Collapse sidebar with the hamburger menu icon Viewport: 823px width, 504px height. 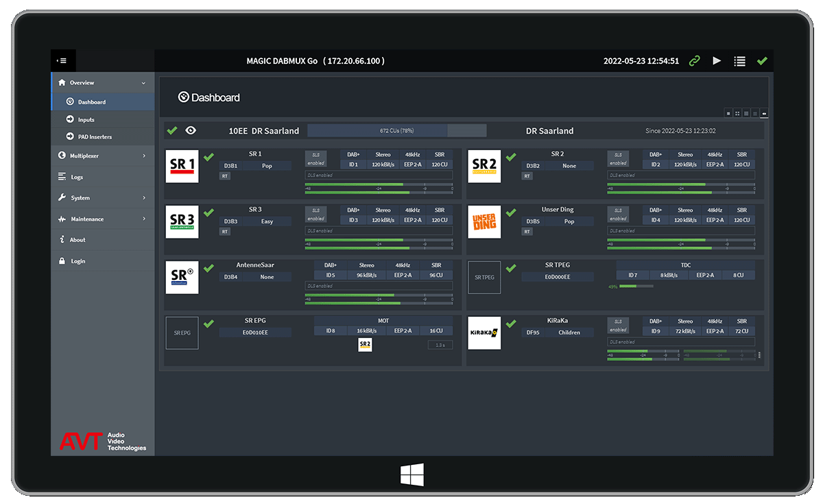coord(62,60)
